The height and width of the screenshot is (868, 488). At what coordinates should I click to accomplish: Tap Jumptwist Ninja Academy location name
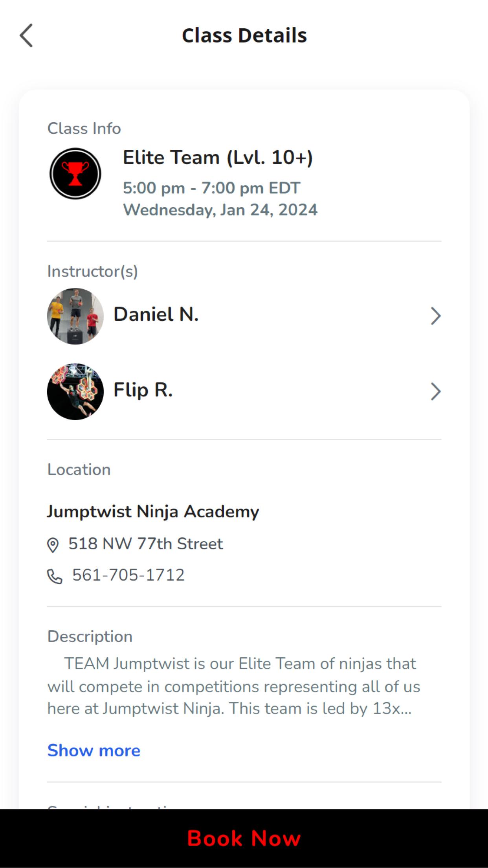click(x=153, y=512)
